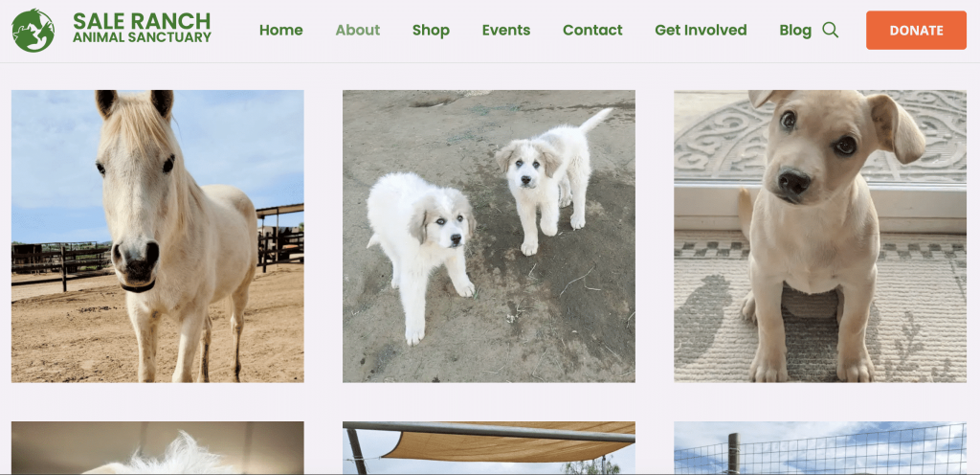Visit the Blog page
The height and width of the screenshot is (475, 980).
coord(795,31)
